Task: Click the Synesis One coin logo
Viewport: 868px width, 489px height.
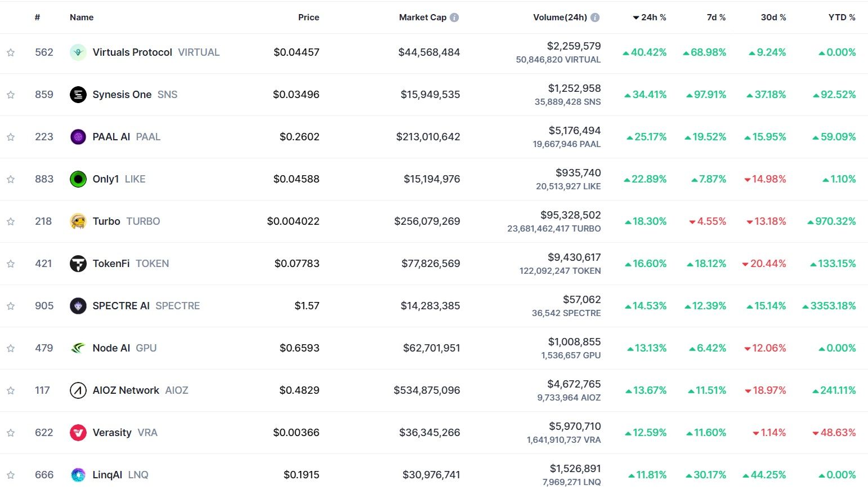Action: [x=78, y=95]
